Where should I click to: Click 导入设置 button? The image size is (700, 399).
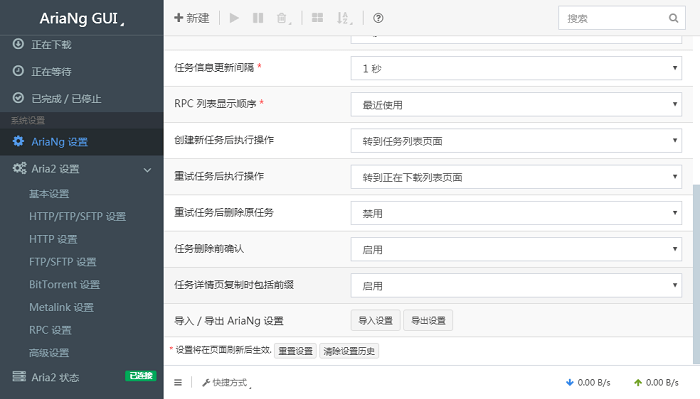375,320
